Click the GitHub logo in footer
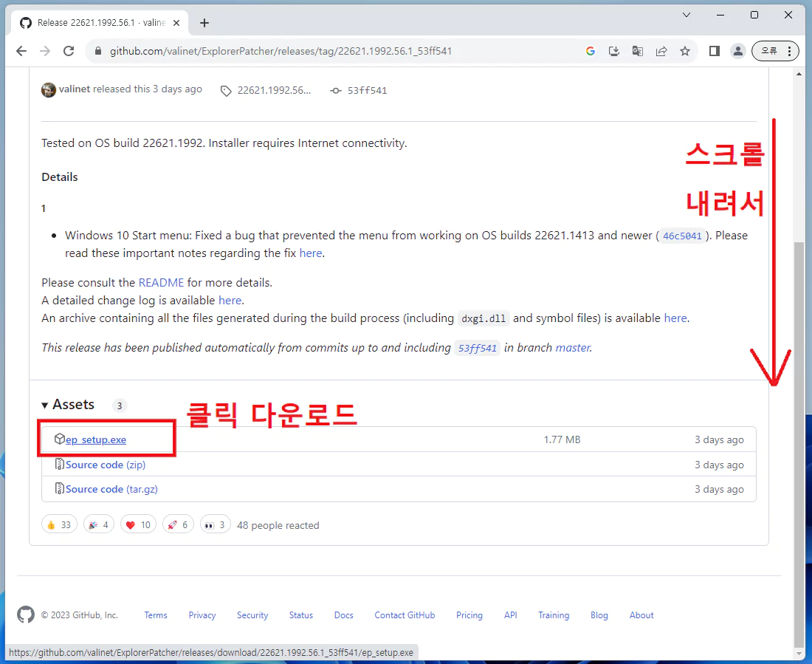 click(26, 615)
